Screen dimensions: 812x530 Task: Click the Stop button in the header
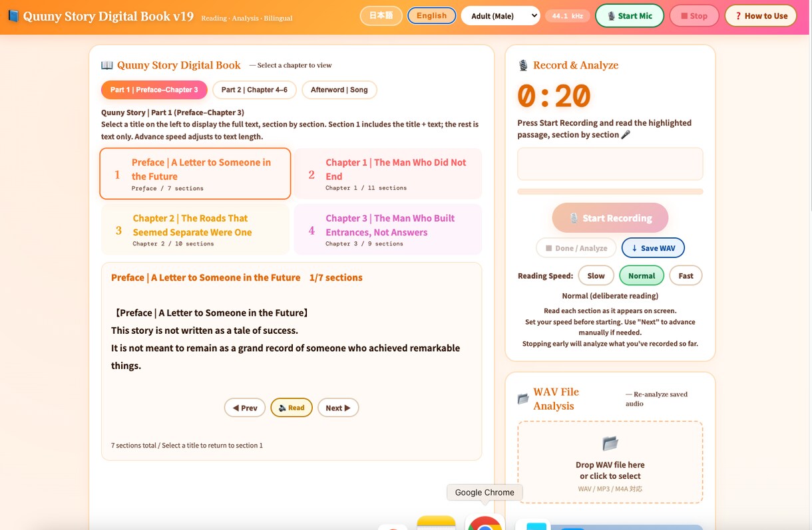tap(694, 16)
